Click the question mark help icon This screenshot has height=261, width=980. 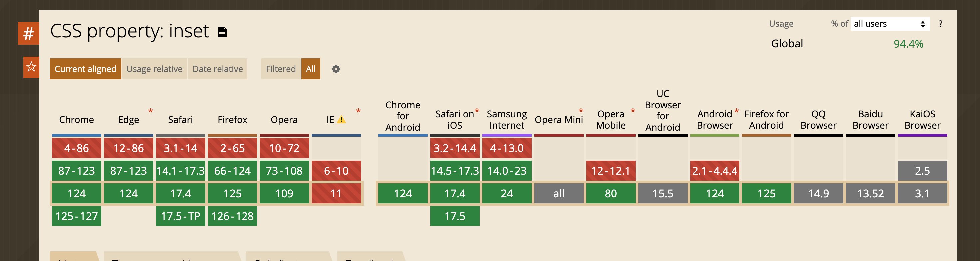[x=940, y=24]
